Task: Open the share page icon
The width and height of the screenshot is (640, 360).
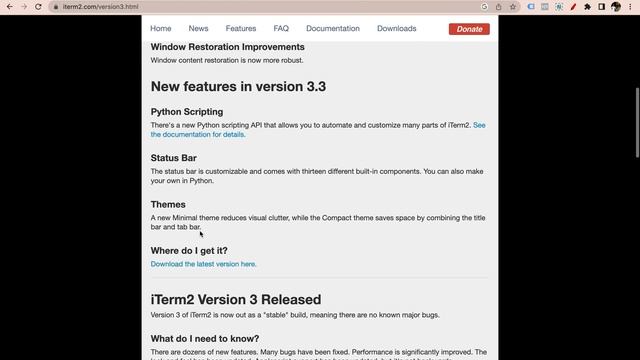Action: point(498,7)
